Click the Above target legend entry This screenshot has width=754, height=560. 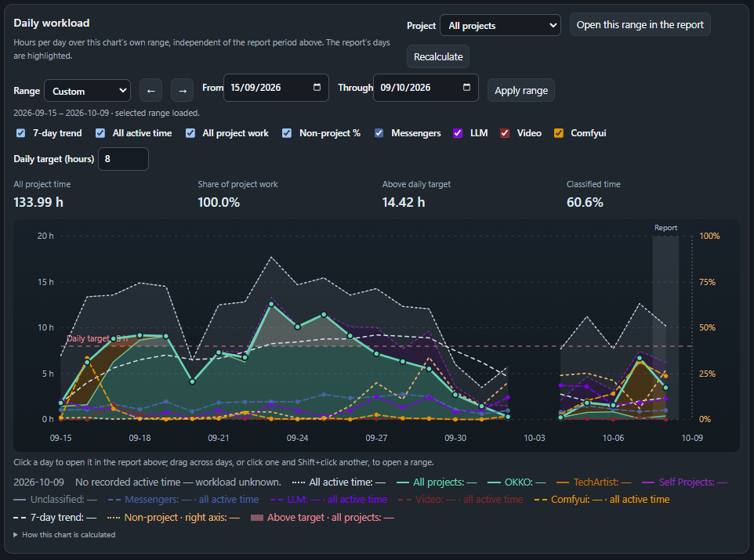323,517
